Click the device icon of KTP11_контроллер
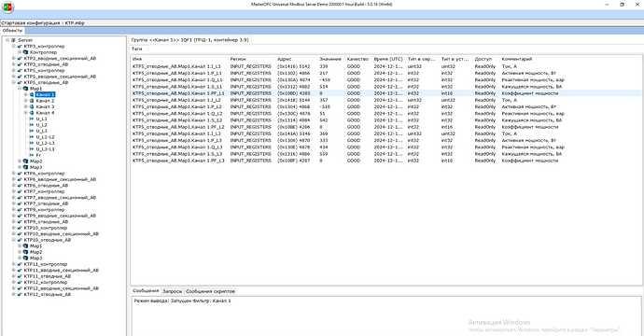The height and width of the screenshot is (336, 644). [x=20, y=264]
